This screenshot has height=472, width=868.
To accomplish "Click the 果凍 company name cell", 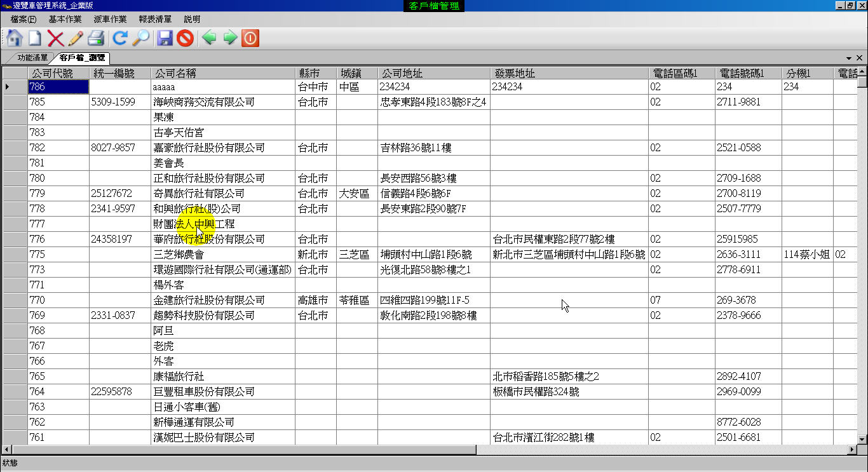I will coord(223,117).
